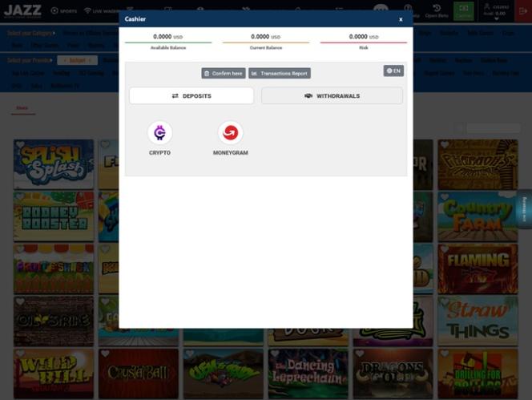Expand the Select your Category menu
This screenshot has height=400, width=532.
(x=31, y=34)
